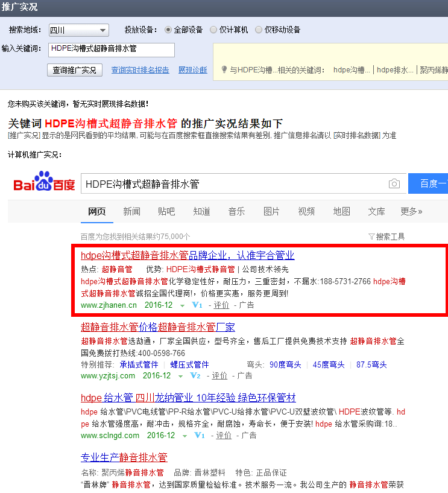
Task: Open 更多» tab menu
Action: 411,211
